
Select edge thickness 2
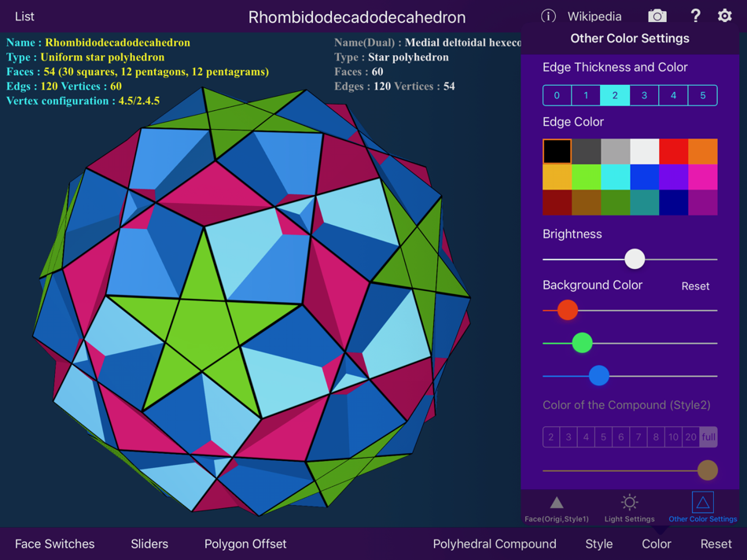[x=615, y=96]
